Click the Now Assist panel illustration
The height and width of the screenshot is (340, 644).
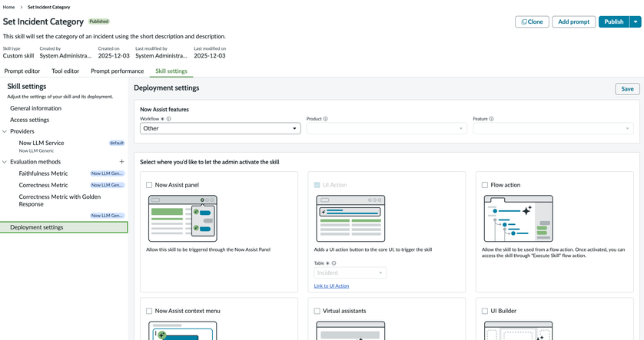(182, 218)
